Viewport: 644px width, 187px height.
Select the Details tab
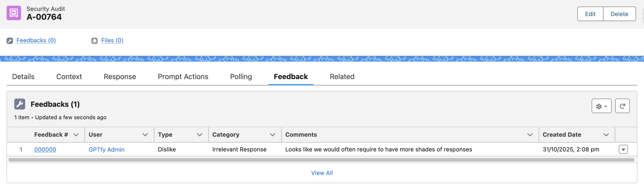click(x=23, y=77)
